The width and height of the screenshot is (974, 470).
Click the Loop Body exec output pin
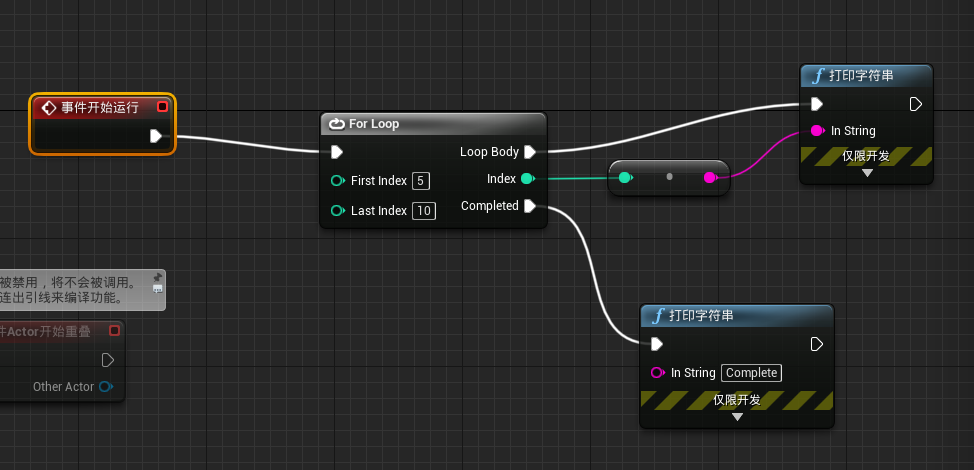pos(530,152)
